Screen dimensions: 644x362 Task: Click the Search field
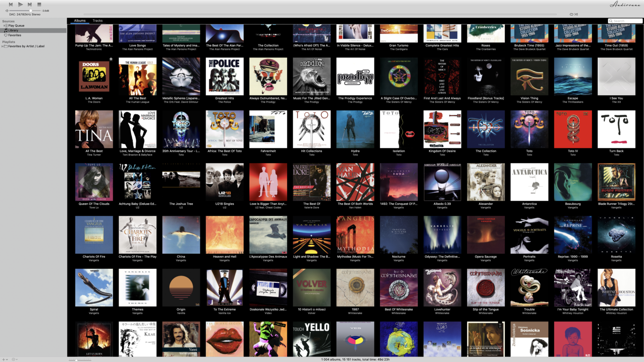pyautogui.click(x=625, y=21)
